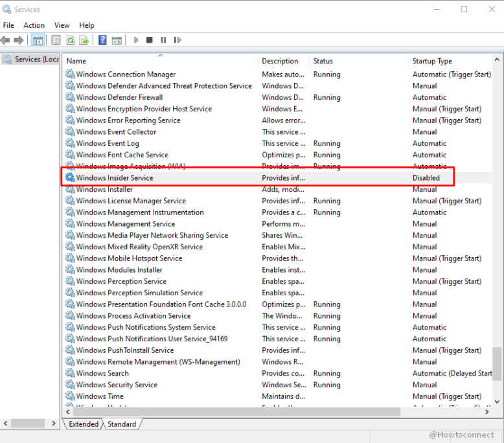Click the Stop Service square icon
The image size is (504, 443).
(x=150, y=40)
